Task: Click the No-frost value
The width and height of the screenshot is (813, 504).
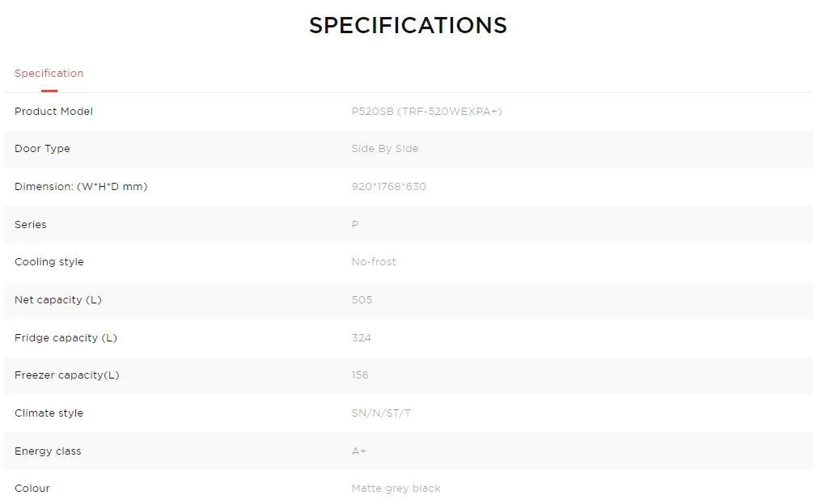Action: [x=374, y=262]
